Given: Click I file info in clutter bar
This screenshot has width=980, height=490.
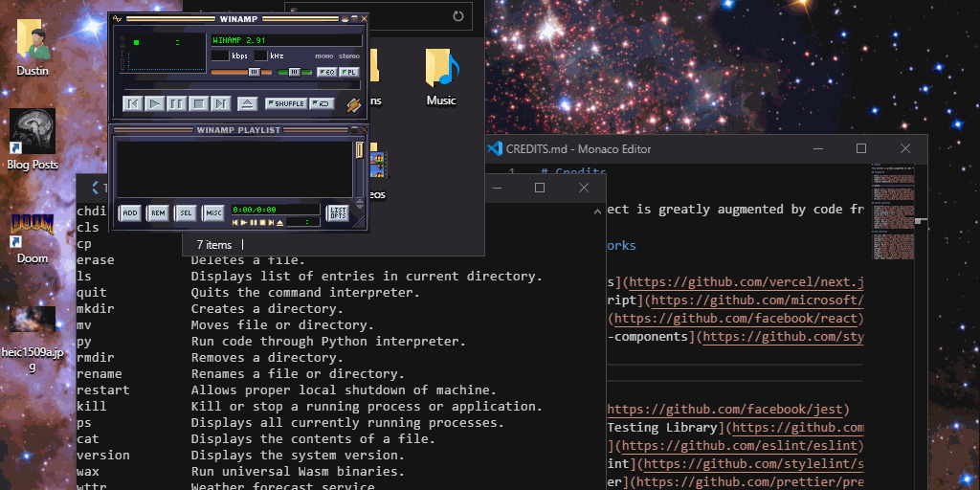Looking at the screenshot, I should coord(122,52).
